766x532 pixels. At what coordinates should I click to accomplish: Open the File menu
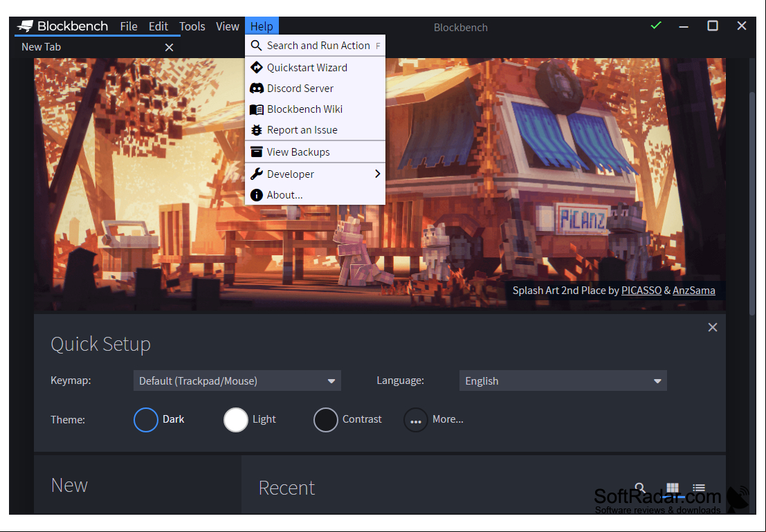(129, 26)
